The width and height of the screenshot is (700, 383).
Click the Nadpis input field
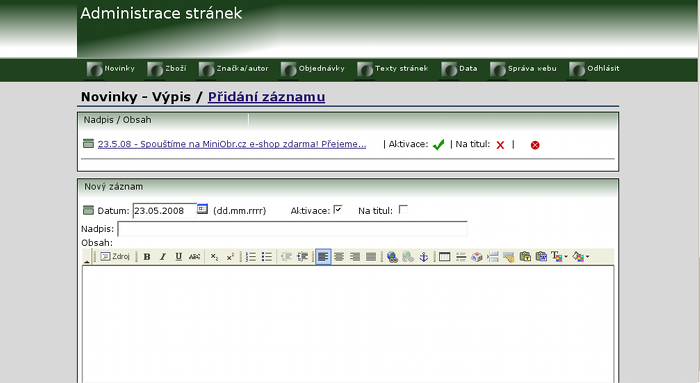(292, 229)
